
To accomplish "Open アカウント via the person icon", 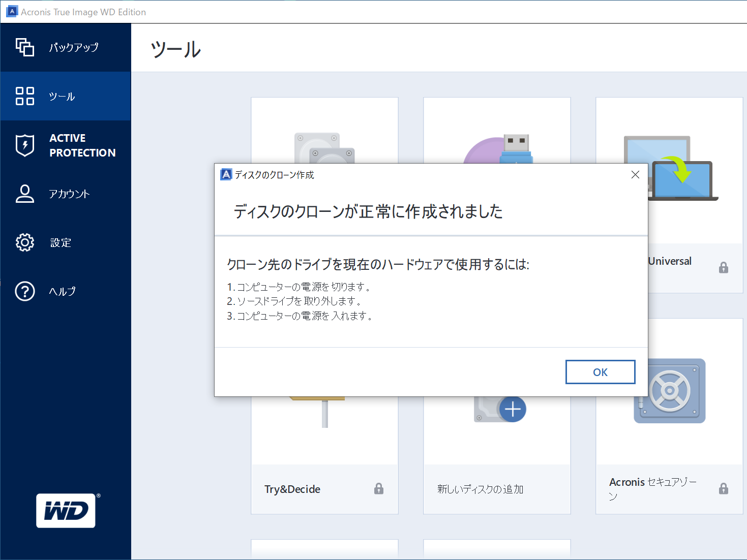I will pyautogui.click(x=24, y=194).
